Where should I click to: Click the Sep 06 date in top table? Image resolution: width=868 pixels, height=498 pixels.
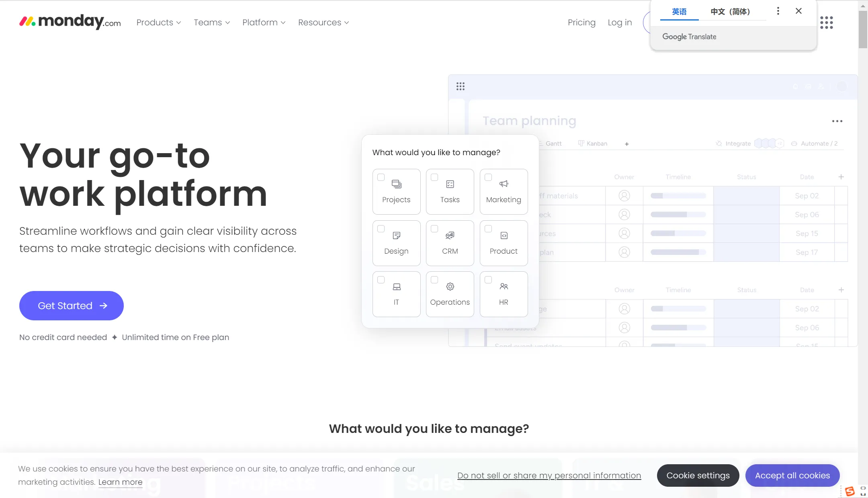click(807, 215)
